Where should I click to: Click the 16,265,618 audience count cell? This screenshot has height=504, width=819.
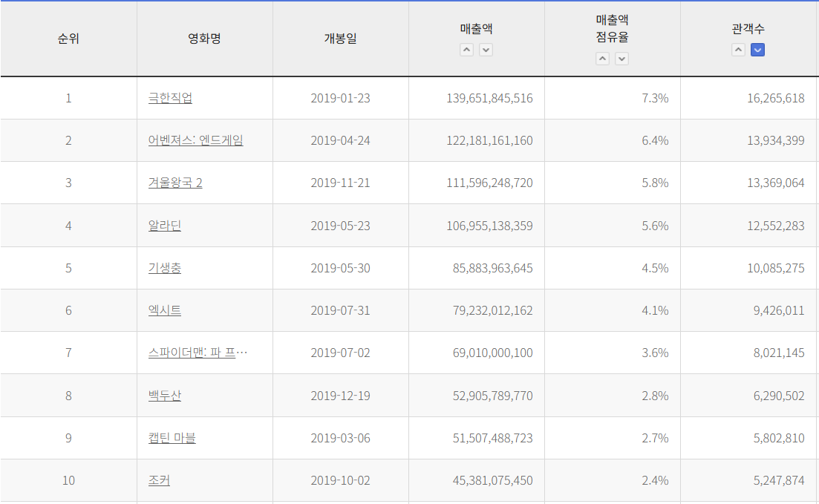(775, 98)
